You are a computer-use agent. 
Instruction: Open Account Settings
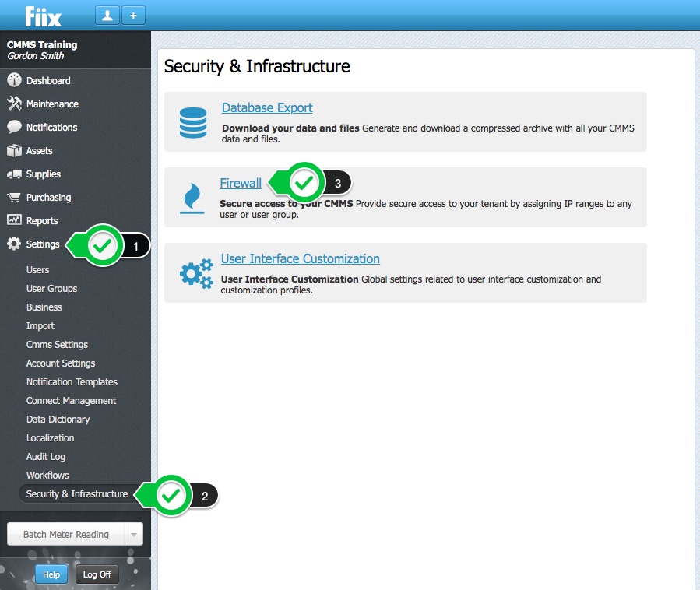60,363
